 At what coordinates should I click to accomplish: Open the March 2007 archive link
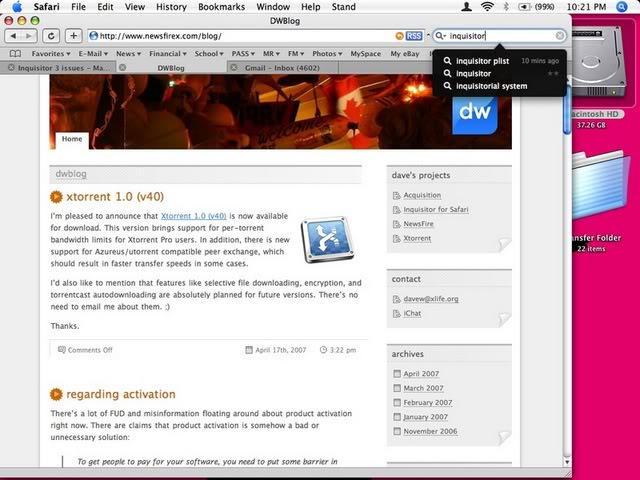coord(423,388)
